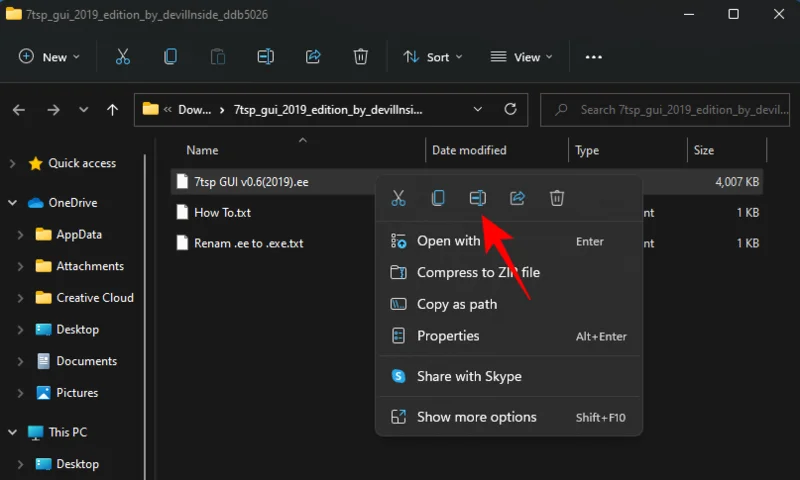Viewport: 800px width, 480px height.
Task: Click the New button in the toolbar
Action: (46, 57)
